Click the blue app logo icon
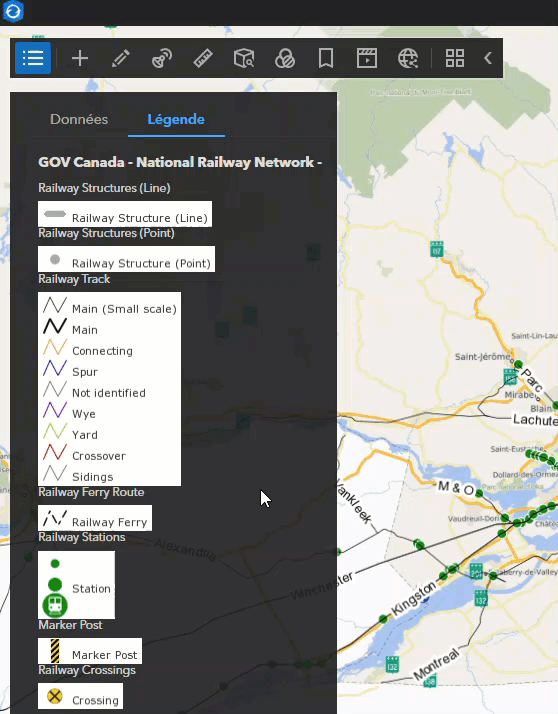558x714 pixels. tap(13, 11)
